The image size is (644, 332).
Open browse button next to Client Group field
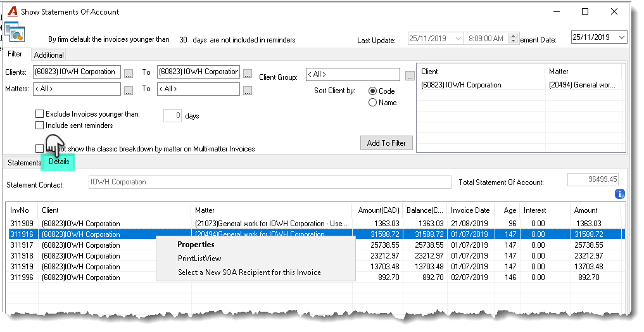click(x=410, y=76)
